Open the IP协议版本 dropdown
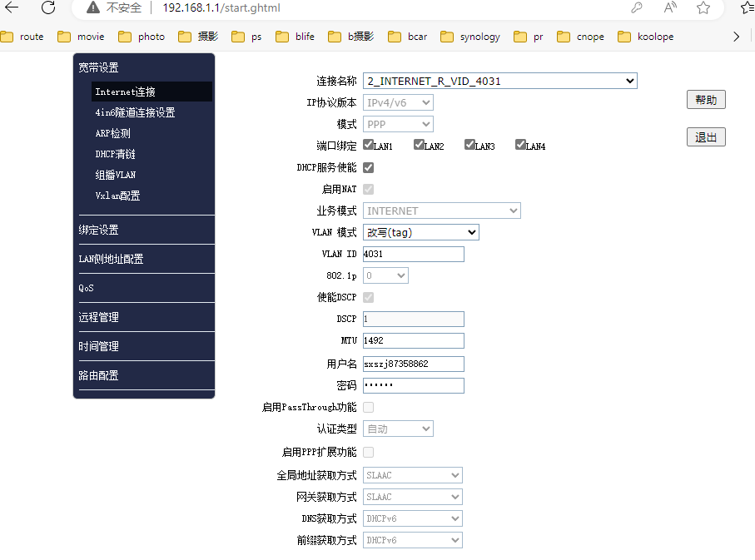Screen dimensions: 755x560 click(398, 102)
